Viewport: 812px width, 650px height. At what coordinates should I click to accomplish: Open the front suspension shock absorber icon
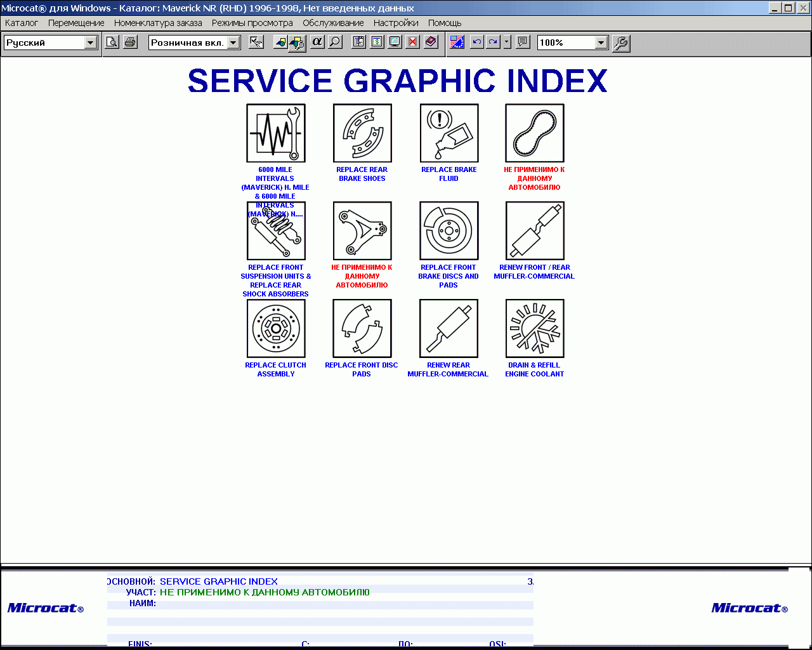click(276, 231)
